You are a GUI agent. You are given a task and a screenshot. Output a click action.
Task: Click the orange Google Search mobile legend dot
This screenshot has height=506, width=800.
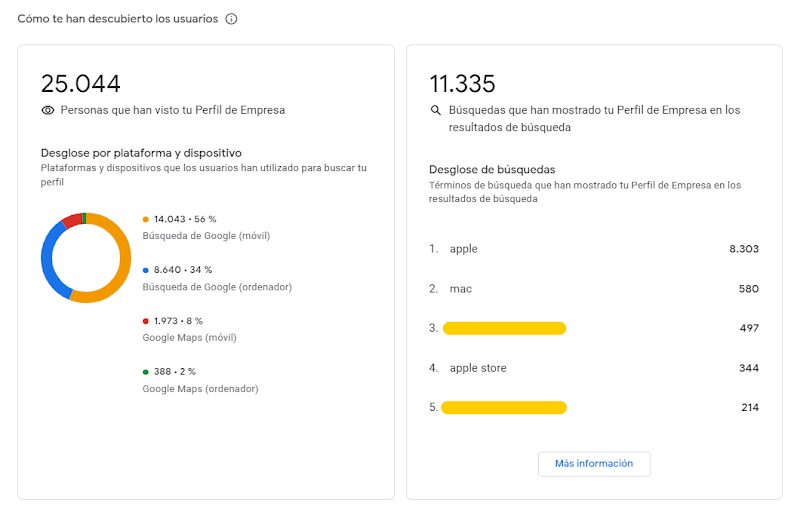146,219
